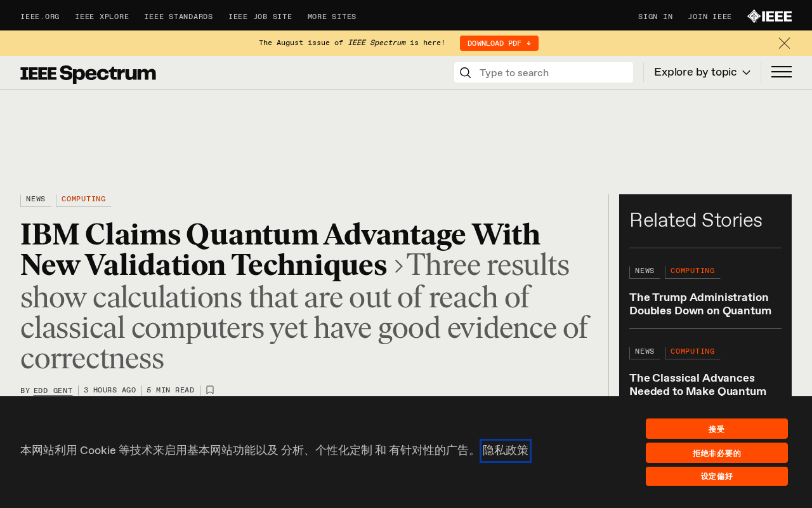The height and width of the screenshot is (508, 812).
Task: Open the 隐私政策 privacy policy link
Action: [506, 451]
